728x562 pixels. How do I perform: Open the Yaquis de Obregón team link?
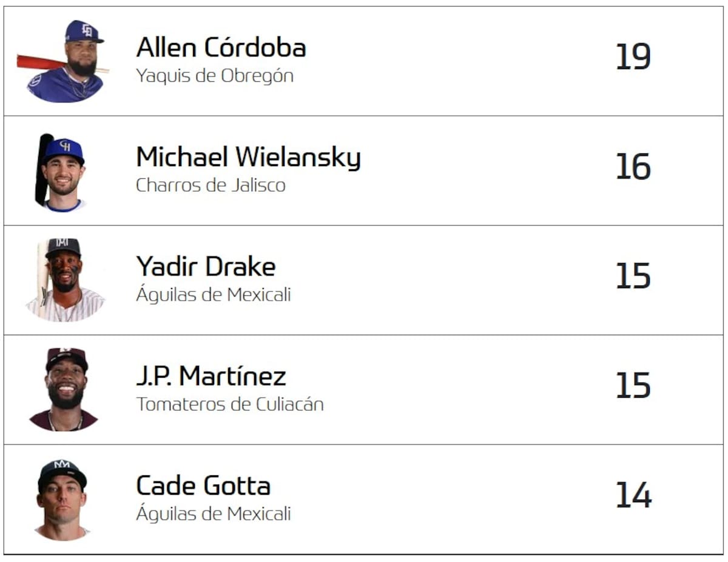point(215,76)
